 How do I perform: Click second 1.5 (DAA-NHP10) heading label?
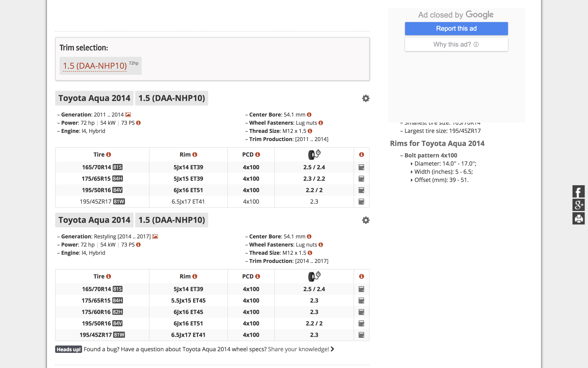point(171,220)
